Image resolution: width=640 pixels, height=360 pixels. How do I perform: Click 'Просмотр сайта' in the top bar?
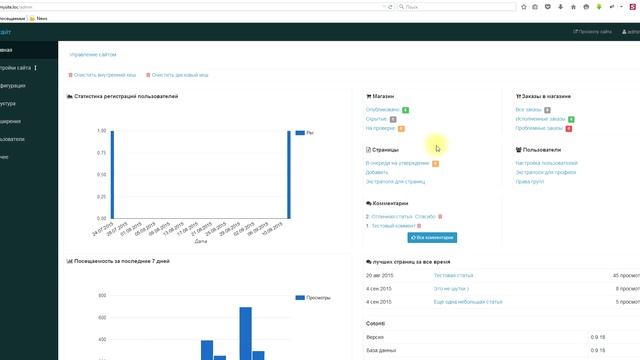[x=592, y=32]
